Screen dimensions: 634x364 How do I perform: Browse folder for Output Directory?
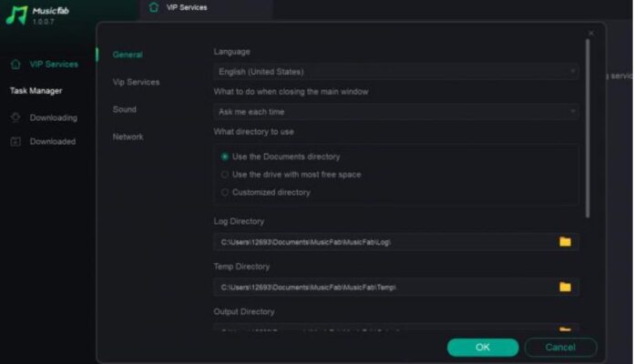pyautogui.click(x=565, y=329)
